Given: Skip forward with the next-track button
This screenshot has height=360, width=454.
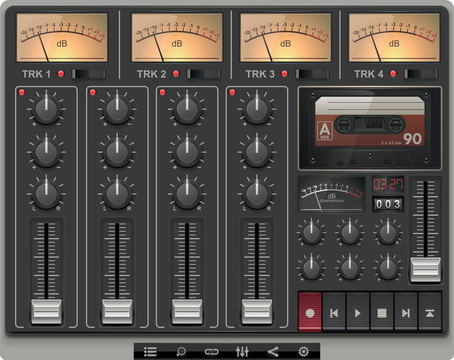Looking at the screenshot, I should pos(406,313).
